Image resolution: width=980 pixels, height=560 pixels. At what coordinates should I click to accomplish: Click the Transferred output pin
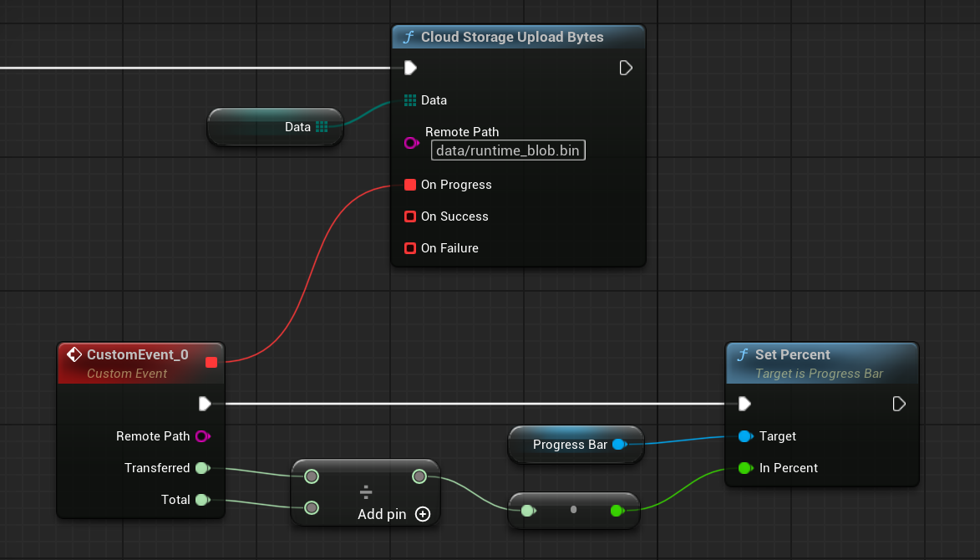click(x=202, y=468)
